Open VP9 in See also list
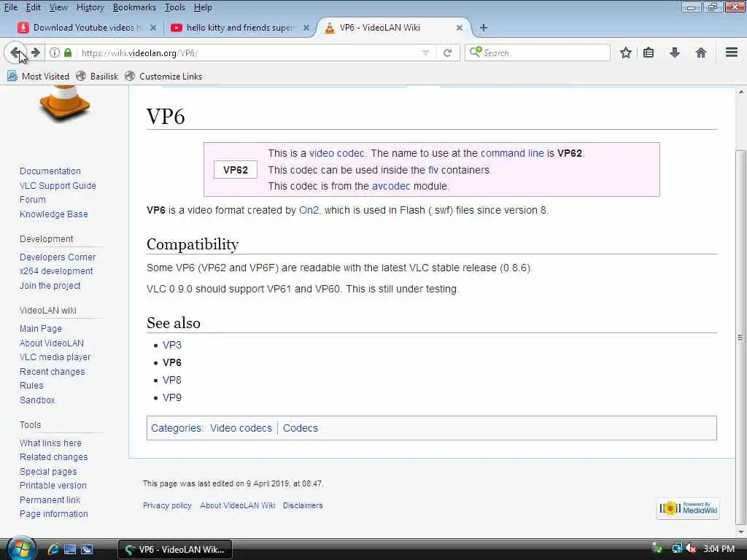This screenshot has width=747, height=560. (172, 397)
